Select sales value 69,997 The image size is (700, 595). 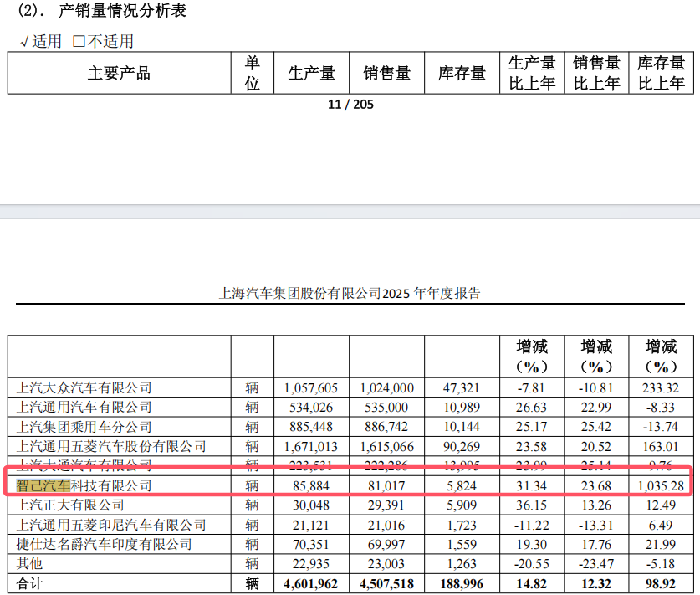click(386, 545)
